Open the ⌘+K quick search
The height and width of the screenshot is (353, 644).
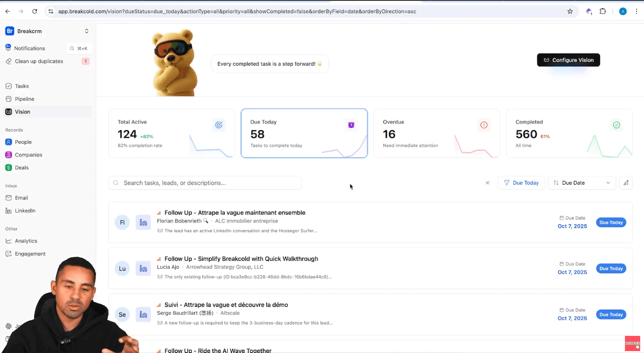[x=79, y=48]
